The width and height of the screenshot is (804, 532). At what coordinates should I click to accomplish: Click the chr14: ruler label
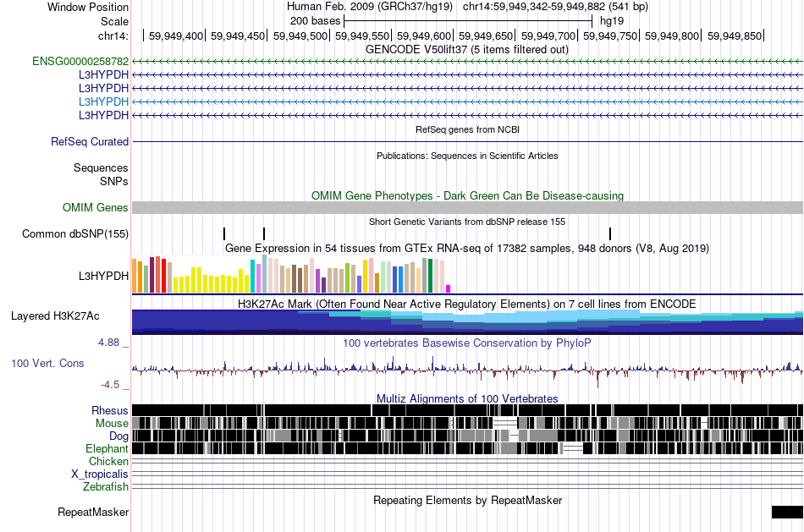click(x=113, y=36)
